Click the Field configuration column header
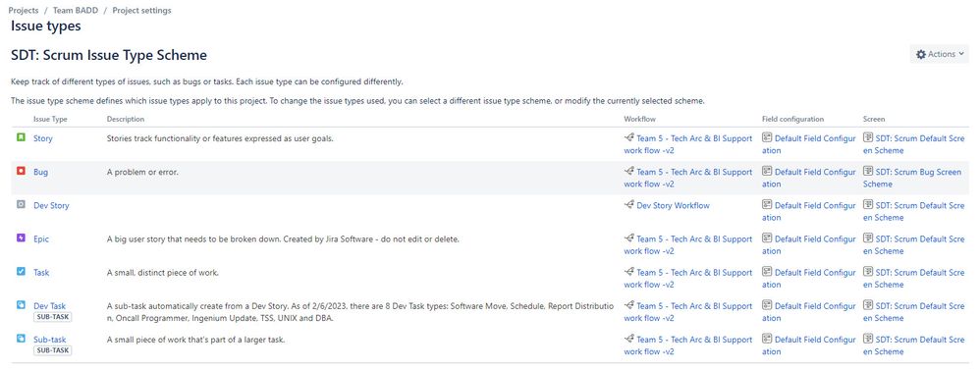 click(793, 119)
